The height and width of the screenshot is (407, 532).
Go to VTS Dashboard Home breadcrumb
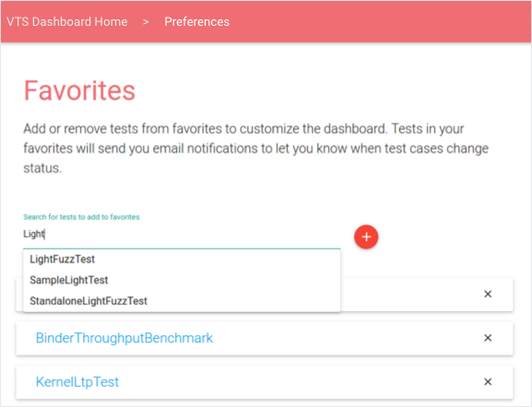tap(67, 22)
